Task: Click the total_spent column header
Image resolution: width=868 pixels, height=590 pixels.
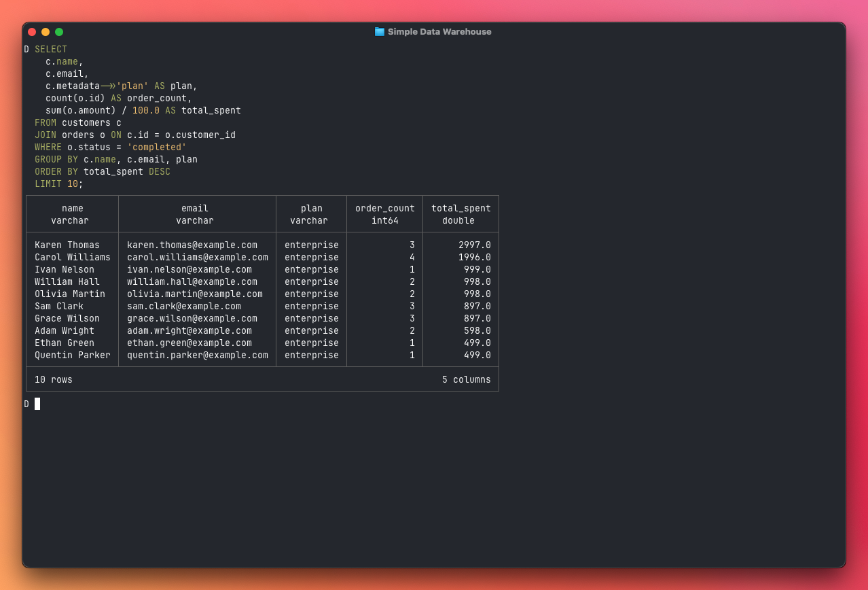Action: (461, 209)
